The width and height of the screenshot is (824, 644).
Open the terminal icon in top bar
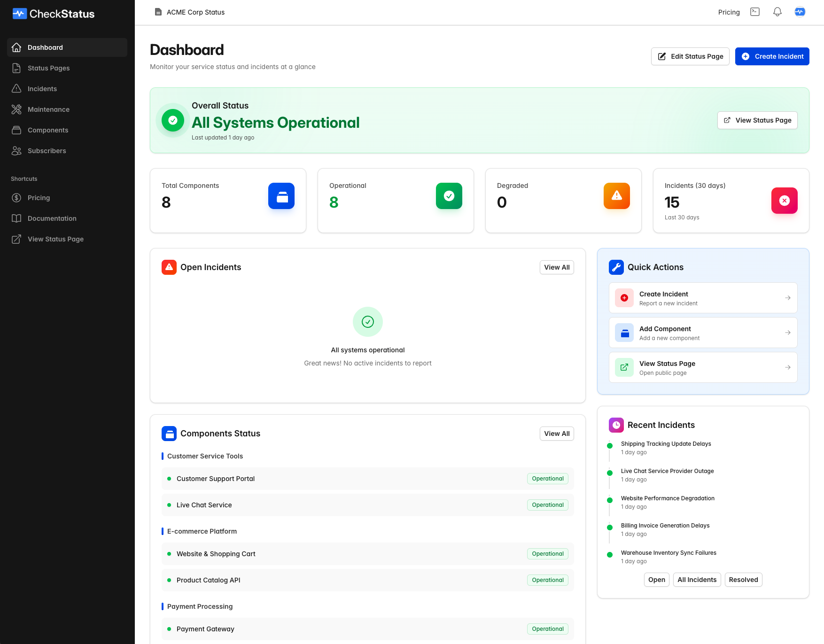click(x=755, y=12)
